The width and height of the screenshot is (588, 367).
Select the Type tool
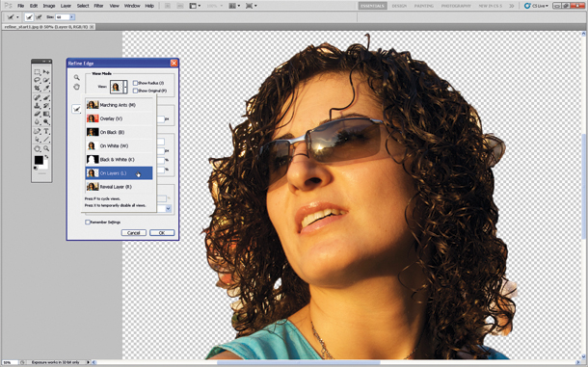click(46, 131)
